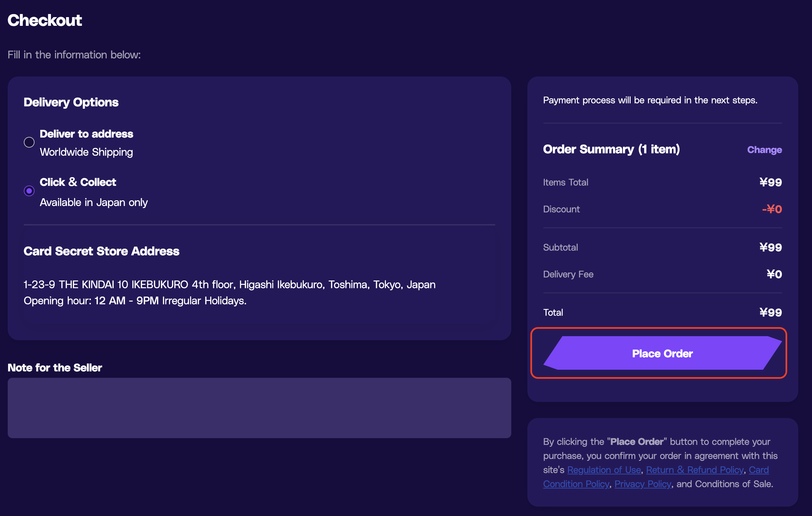Click the Delivery Fee ¥0 value
This screenshot has height=516, width=812.
[774, 274]
